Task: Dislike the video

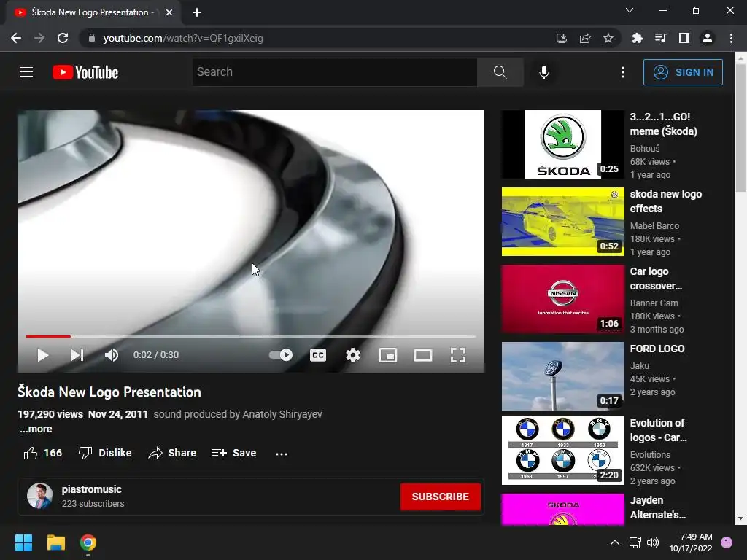Action: point(105,453)
